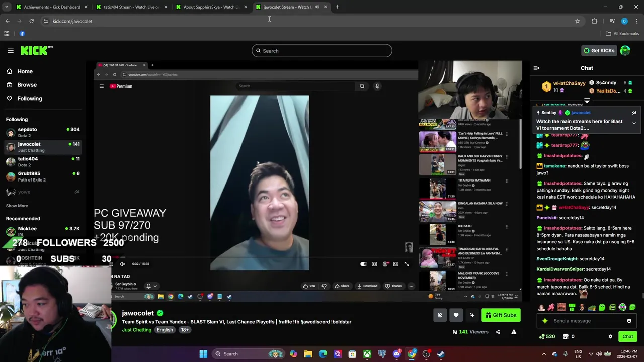
Task: Open browser apps grid icon
Action: pos(7,34)
